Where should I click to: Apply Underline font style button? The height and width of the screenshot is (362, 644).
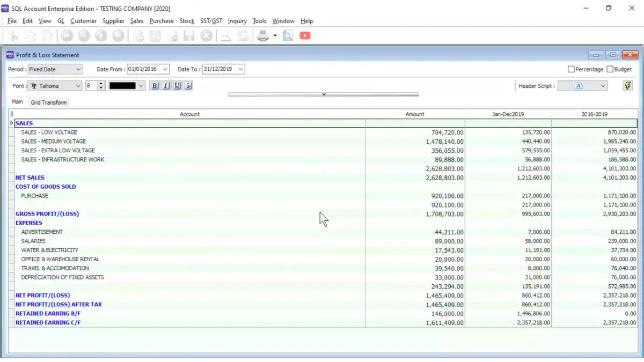pyautogui.click(x=177, y=86)
